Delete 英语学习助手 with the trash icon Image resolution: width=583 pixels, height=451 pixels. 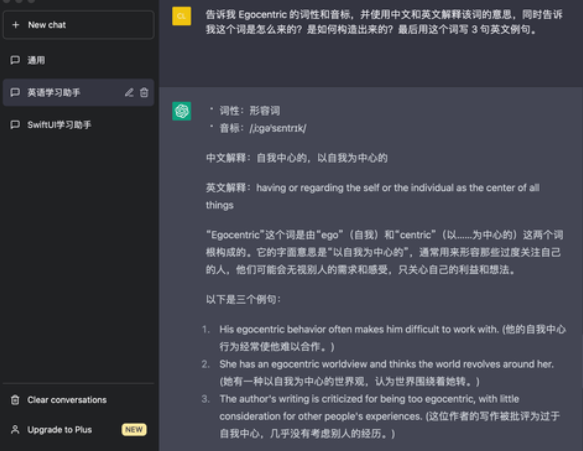pyautogui.click(x=144, y=92)
